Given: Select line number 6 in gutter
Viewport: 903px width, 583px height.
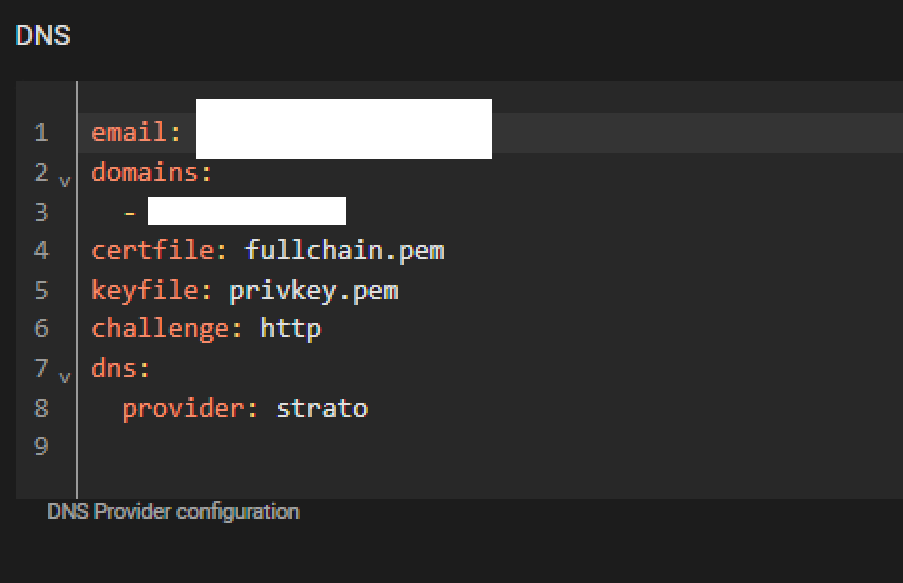Looking at the screenshot, I should pos(41,328).
